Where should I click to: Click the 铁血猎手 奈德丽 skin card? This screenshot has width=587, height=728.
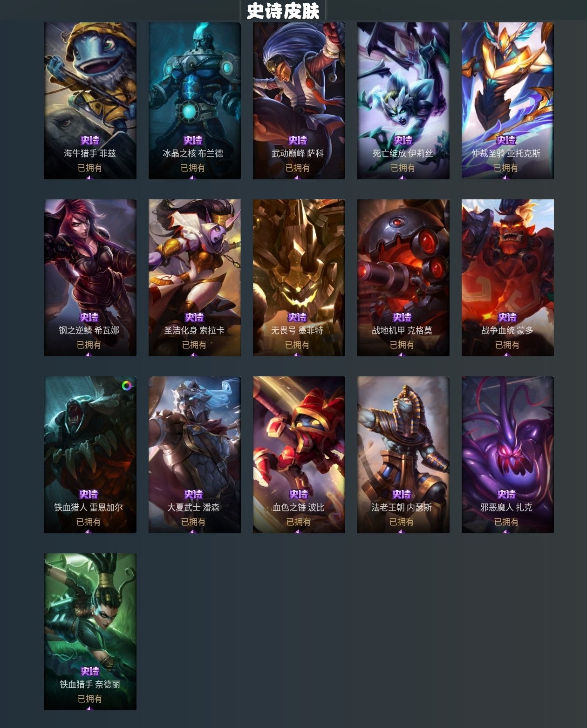(90, 632)
